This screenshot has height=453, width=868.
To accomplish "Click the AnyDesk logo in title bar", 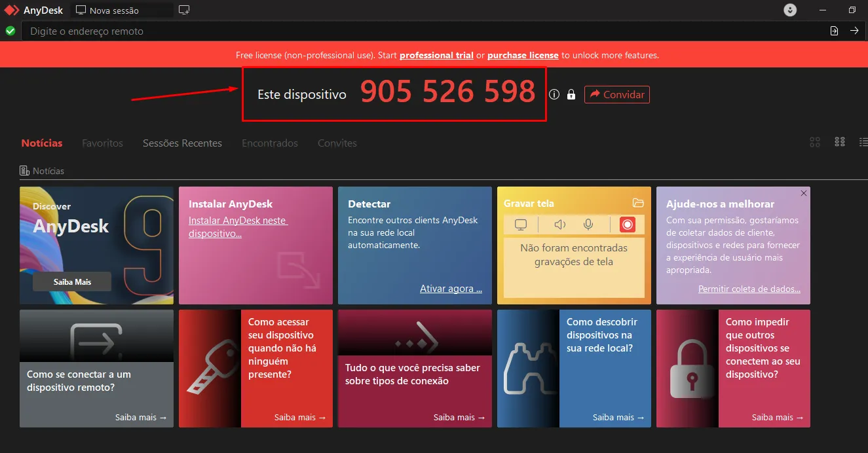I will point(12,10).
